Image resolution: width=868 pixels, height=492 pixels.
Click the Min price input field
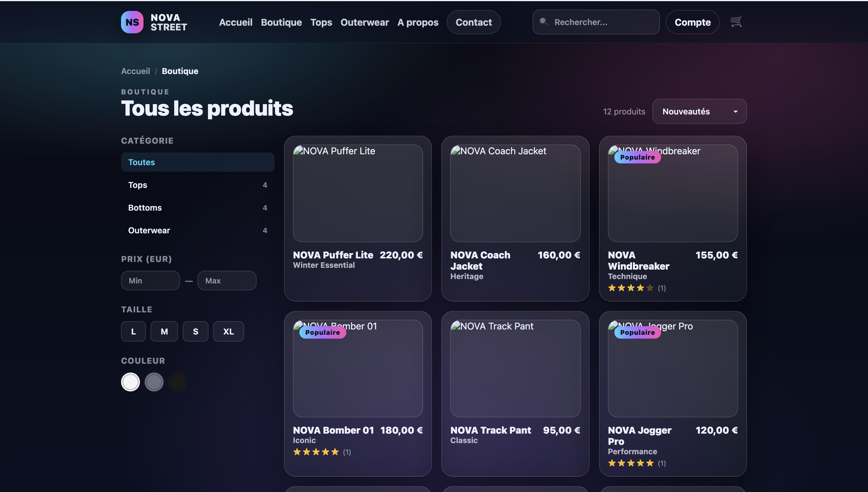coord(150,281)
